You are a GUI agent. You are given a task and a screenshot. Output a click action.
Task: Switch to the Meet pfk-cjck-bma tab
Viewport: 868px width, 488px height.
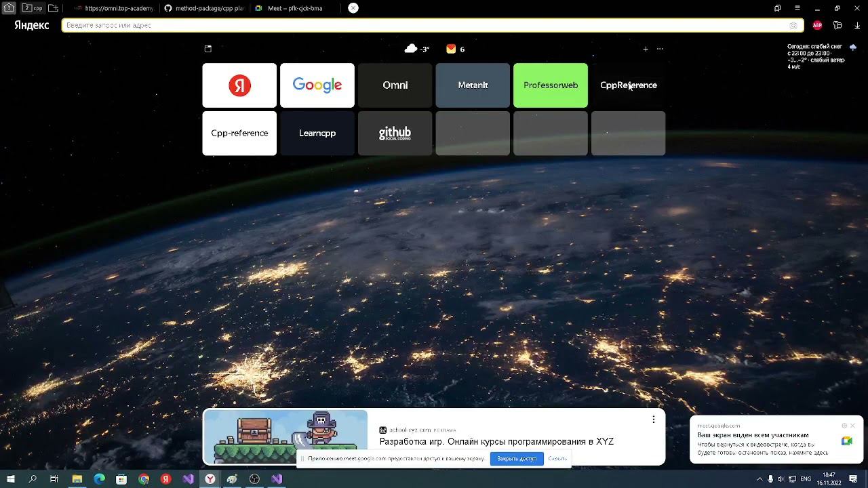coord(295,8)
